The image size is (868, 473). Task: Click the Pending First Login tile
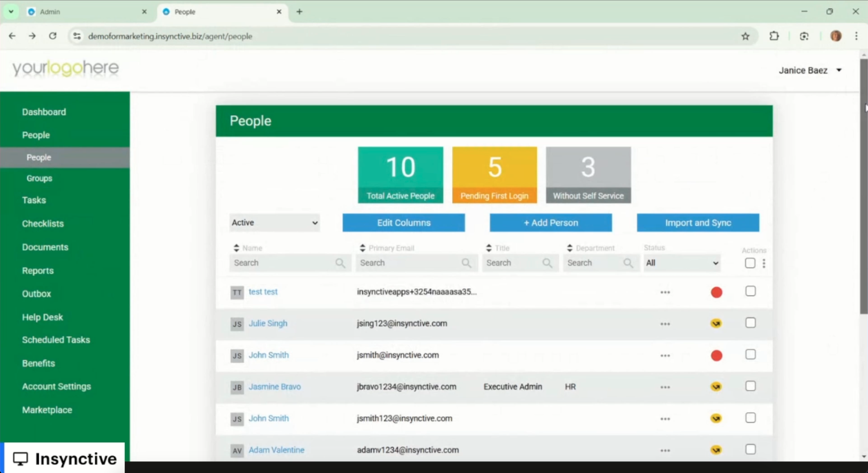(x=494, y=175)
